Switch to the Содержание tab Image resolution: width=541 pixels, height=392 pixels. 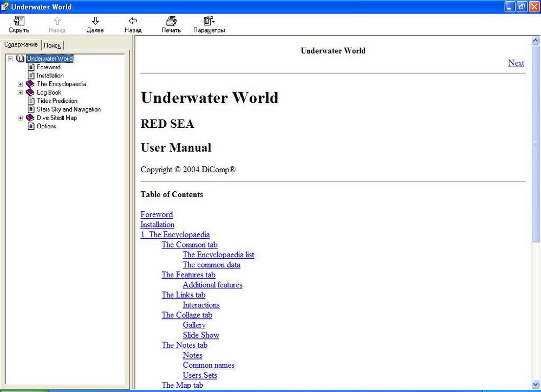[x=21, y=44]
